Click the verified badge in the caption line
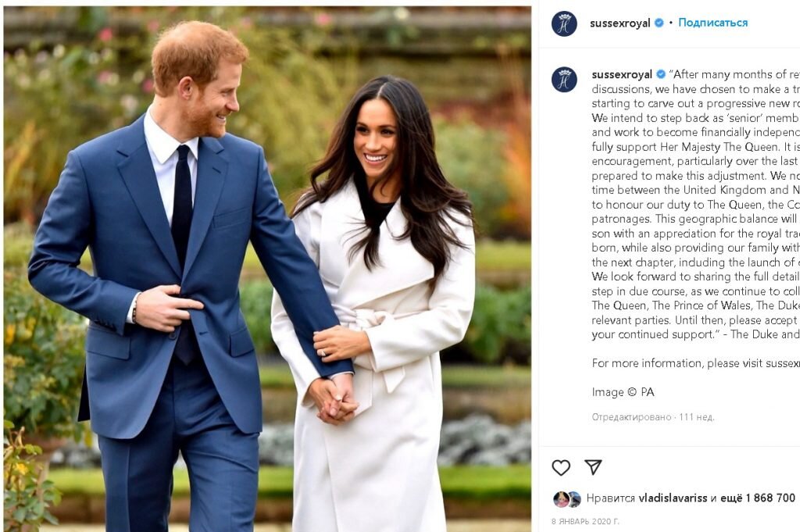Screen dimensions: 800x532 point(661,74)
